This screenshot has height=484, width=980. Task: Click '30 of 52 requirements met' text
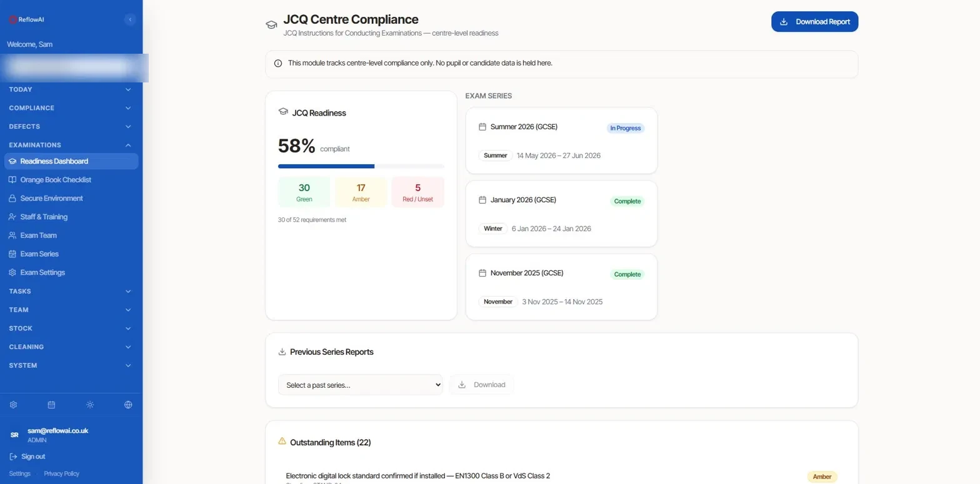(x=312, y=220)
